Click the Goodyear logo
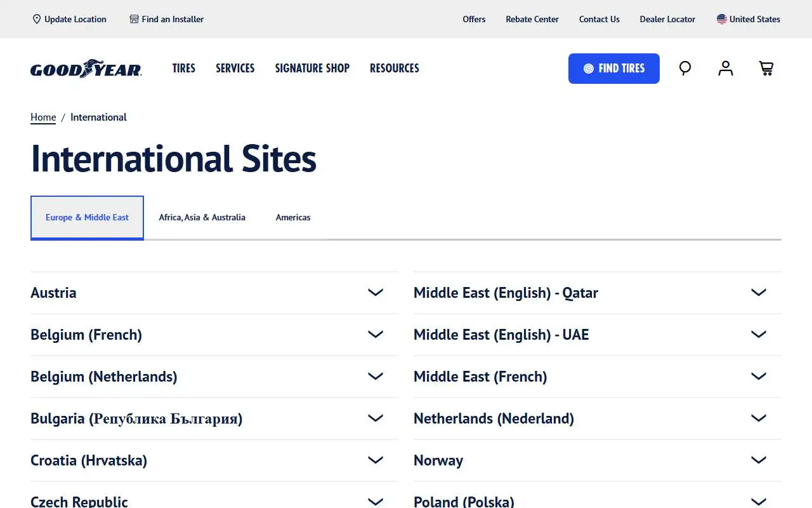This screenshot has width=812, height=508. (86, 69)
